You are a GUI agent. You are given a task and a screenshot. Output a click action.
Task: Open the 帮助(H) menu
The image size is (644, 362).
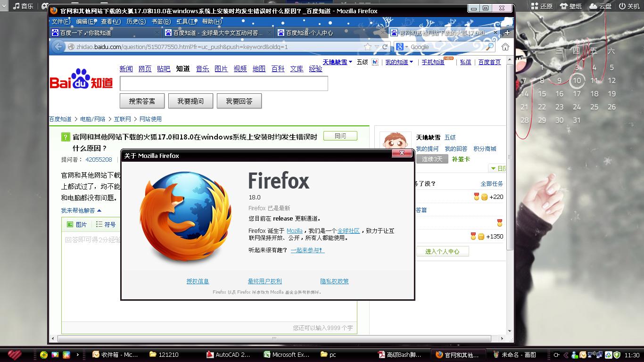pos(212,21)
